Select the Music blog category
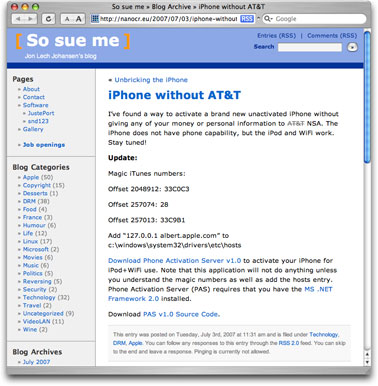Viewport: 378px width, 386px height. pyautogui.click(x=31, y=265)
